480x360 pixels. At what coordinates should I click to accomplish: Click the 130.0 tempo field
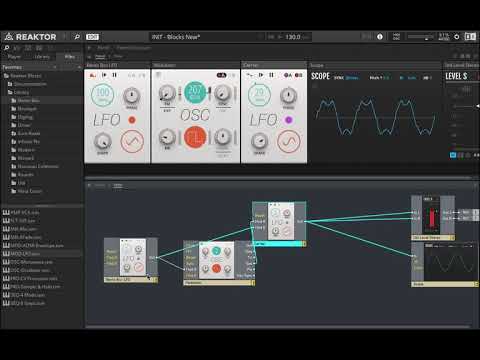click(293, 37)
